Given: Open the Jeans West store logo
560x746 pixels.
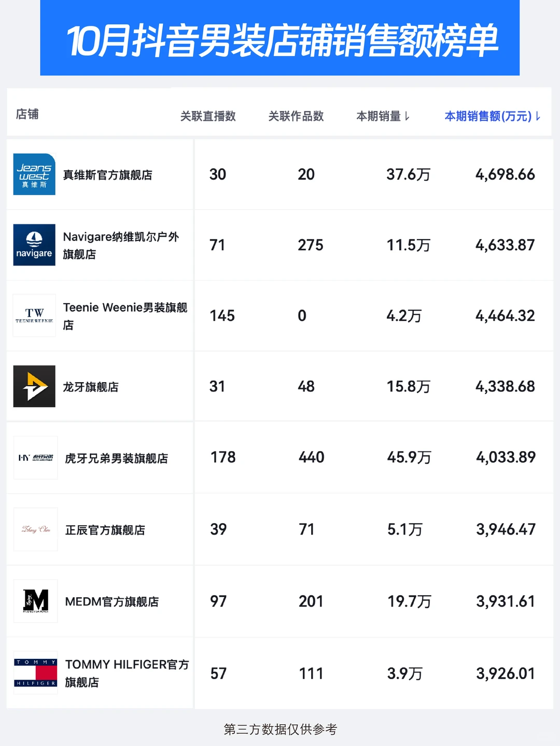Looking at the screenshot, I should 34,174.
